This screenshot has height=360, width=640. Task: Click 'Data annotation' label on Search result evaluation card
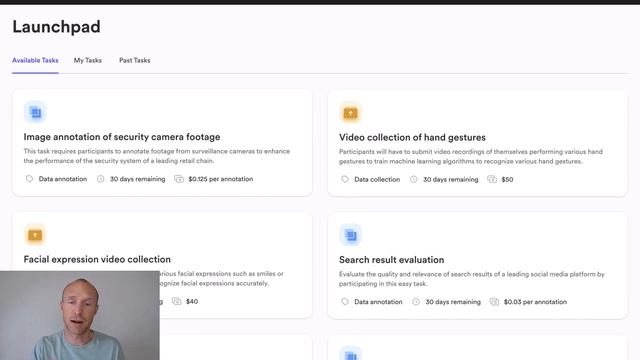(x=378, y=302)
